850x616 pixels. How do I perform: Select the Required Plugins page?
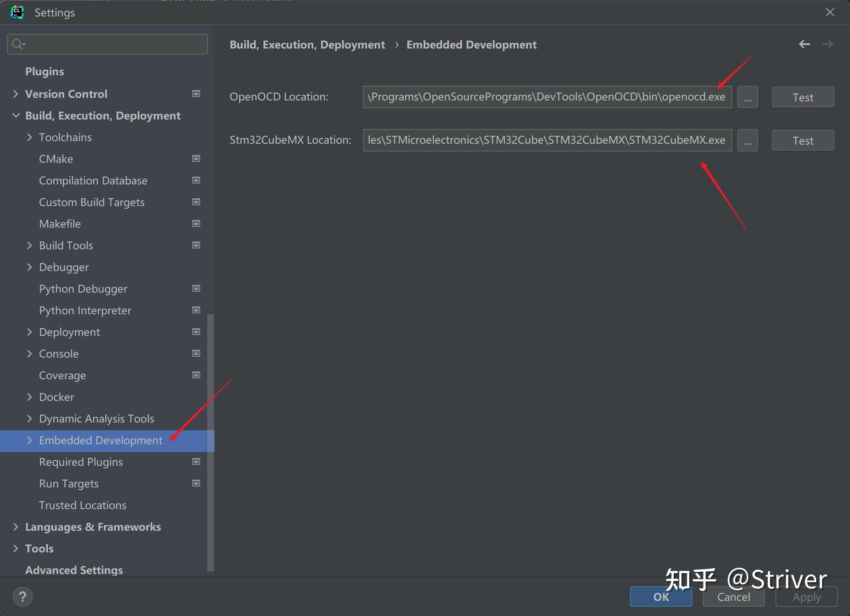pyautogui.click(x=81, y=462)
